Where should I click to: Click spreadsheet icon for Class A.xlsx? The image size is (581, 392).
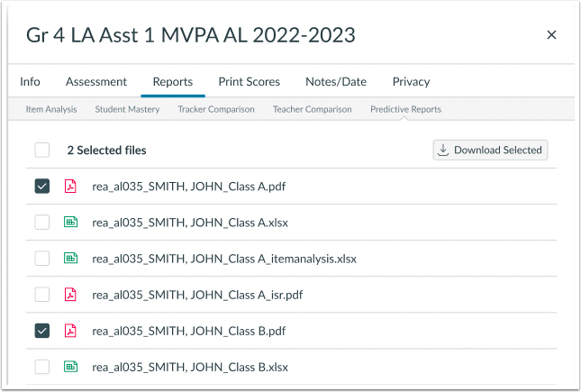click(70, 223)
